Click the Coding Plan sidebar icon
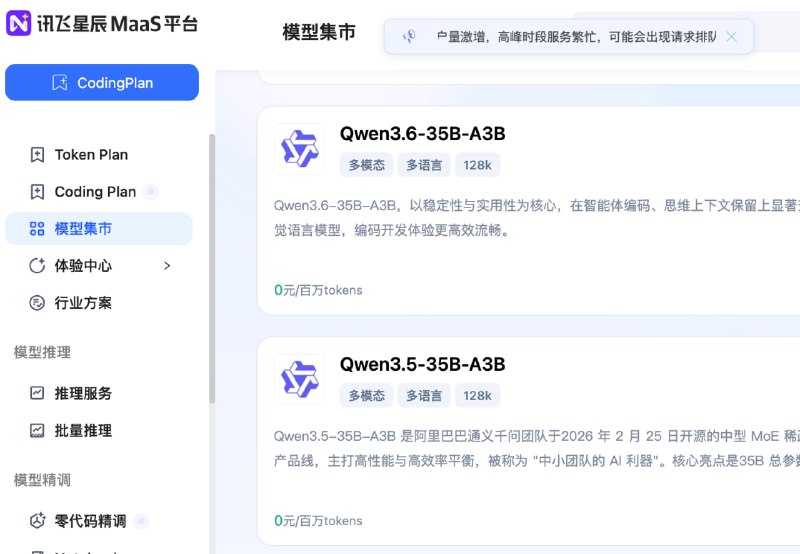800x554 pixels. [37, 192]
